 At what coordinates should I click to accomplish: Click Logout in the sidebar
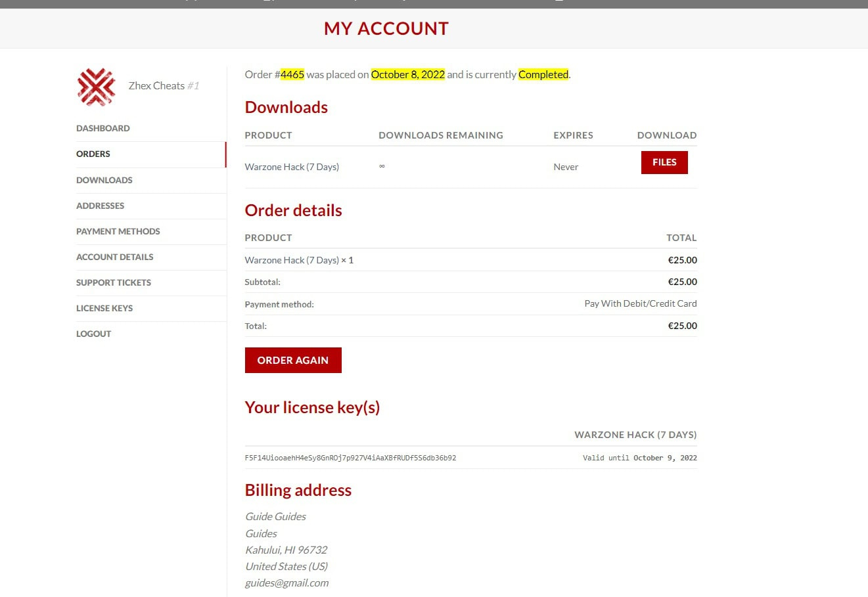pyautogui.click(x=93, y=334)
